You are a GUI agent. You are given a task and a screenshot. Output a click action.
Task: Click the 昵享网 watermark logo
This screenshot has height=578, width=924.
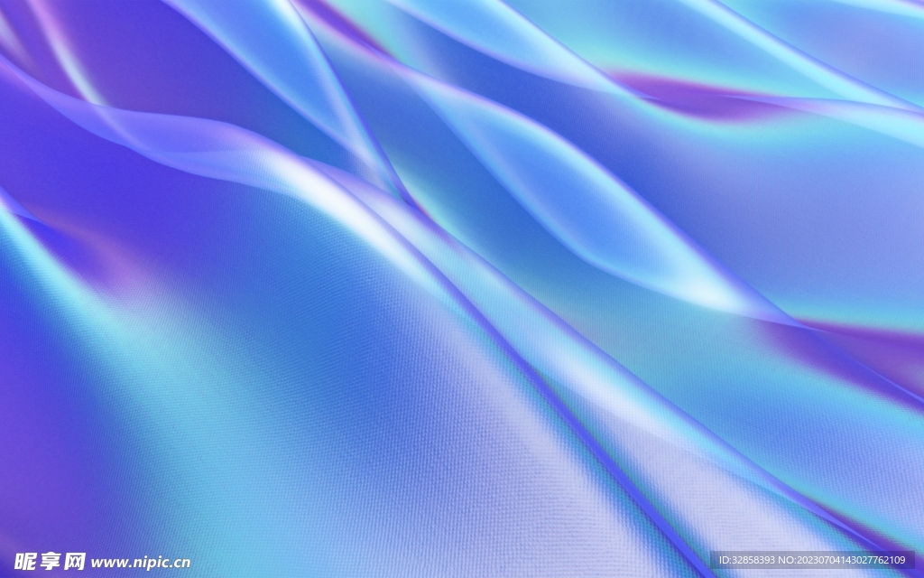(50, 561)
